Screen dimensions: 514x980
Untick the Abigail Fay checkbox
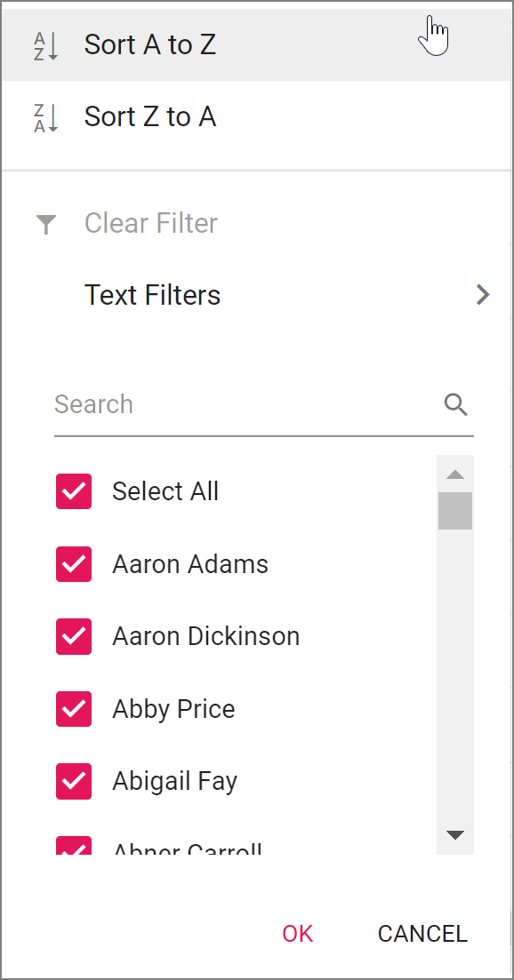pyautogui.click(x=74, y=781)
